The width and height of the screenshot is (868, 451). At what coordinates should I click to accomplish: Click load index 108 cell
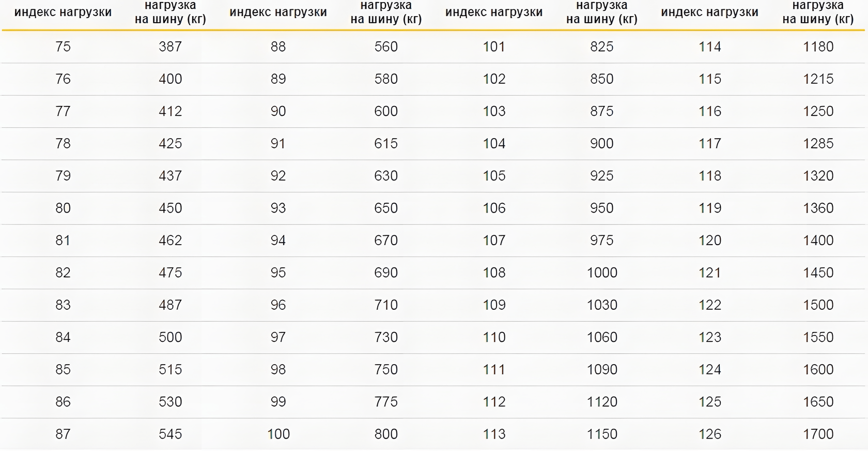click(x=494, y=273)
